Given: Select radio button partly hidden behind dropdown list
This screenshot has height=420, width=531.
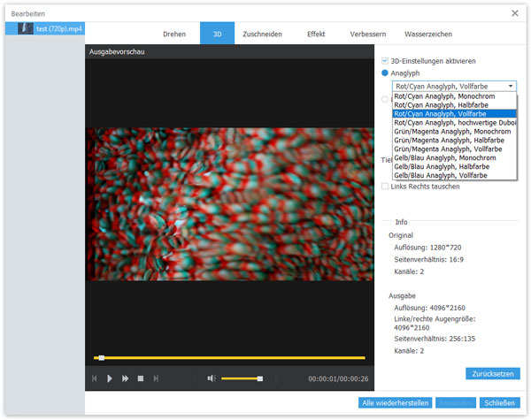Looking at the screenshot, I should click(385, 99).
